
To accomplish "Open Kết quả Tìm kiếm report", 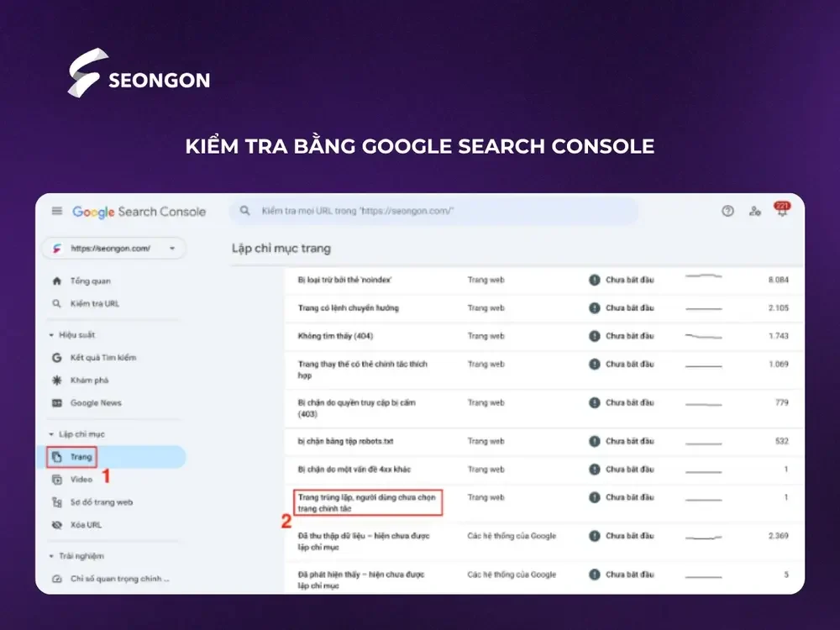I will (103, 357).
